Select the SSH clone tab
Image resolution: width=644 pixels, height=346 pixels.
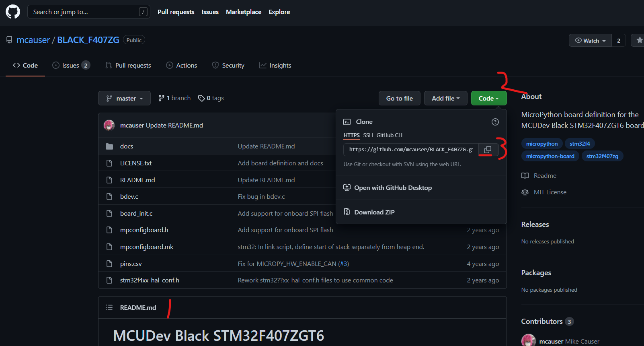pyautogui.click(x=368, y=135)
